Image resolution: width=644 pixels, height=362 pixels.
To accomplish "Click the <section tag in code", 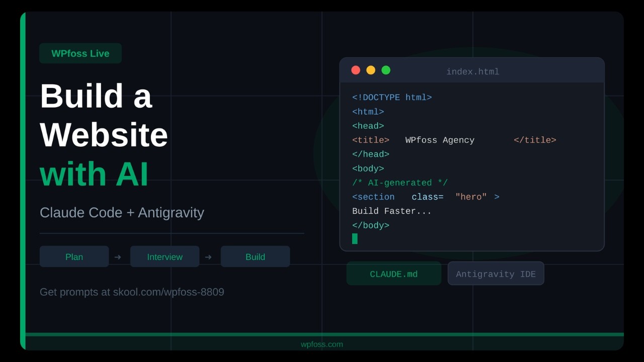I will tap(373, 197).
